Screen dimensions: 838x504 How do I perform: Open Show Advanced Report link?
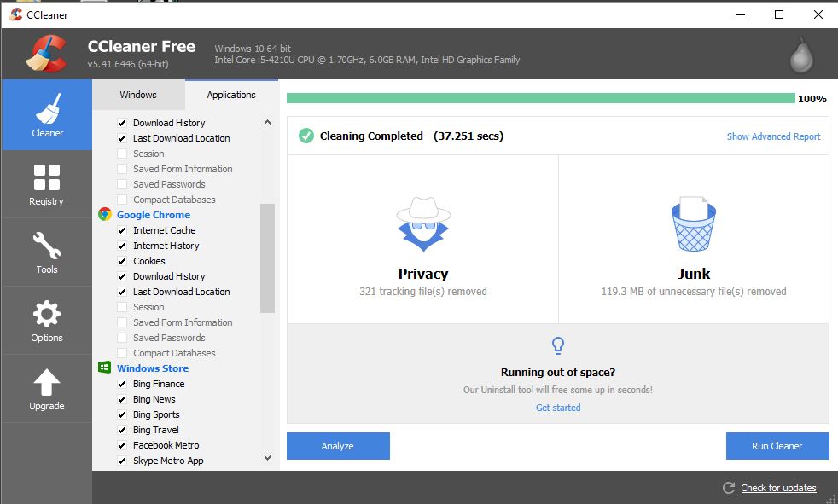click(773, 136)
